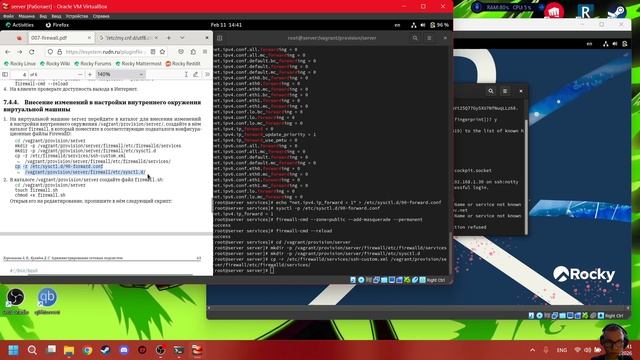Click new tab icon in server terminal header
Viewport: 640px width, 360px height.
tap(220, 38)
